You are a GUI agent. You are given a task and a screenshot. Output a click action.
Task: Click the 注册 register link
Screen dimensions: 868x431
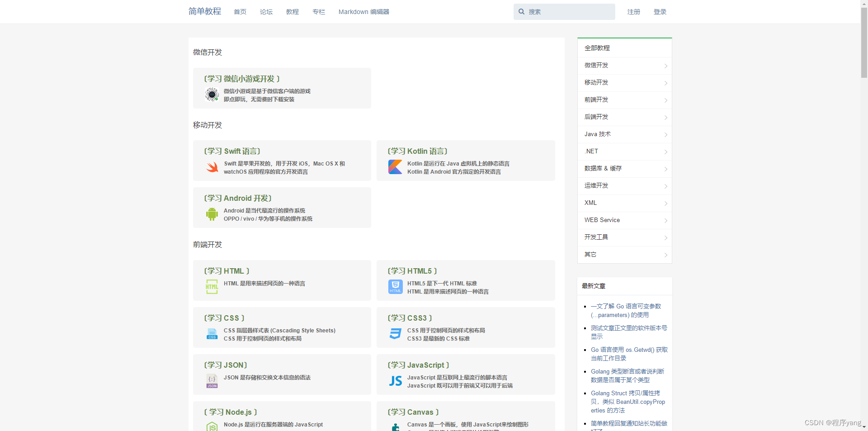[x=634, y=12]
